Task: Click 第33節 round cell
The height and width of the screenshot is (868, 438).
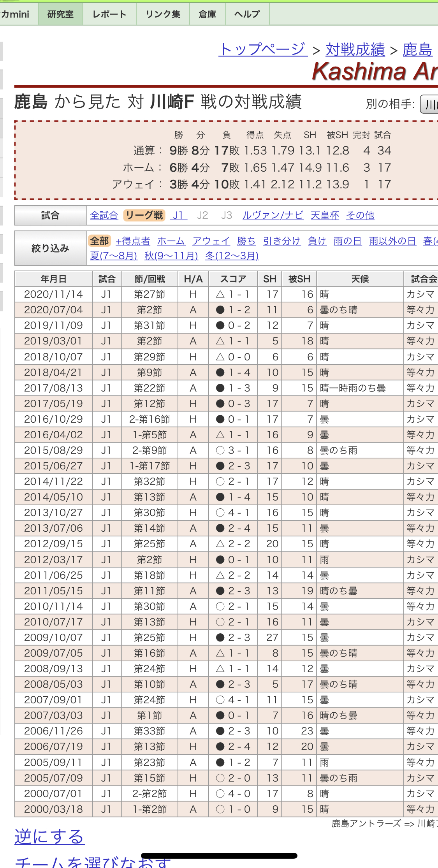Action: [150, 731]
